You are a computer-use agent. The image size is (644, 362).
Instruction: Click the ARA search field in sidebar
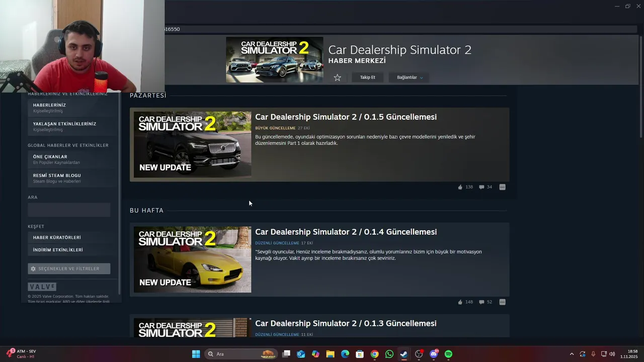(x=69, y=210)
